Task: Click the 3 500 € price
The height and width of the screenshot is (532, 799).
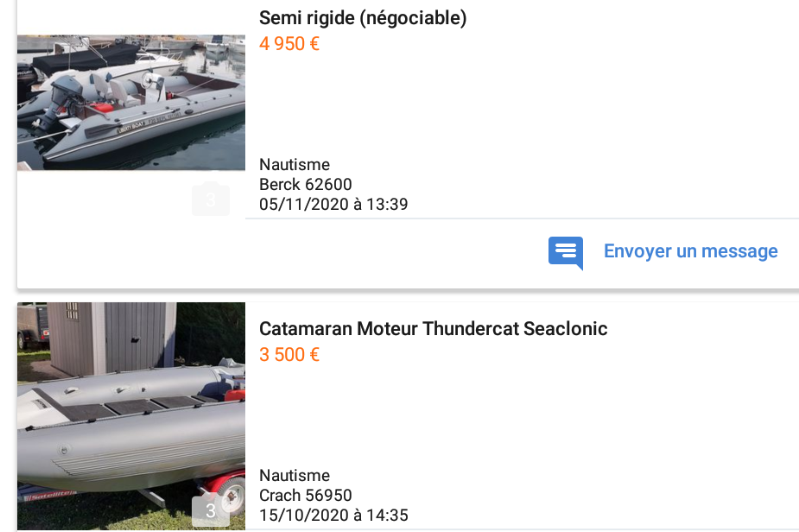Action: tap(289, 355)
